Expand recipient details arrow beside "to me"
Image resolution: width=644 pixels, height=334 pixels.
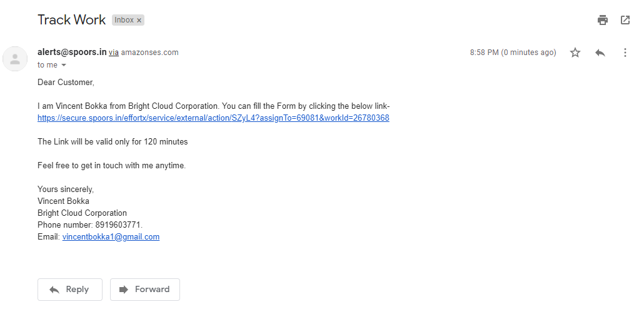tap(64, 65)
